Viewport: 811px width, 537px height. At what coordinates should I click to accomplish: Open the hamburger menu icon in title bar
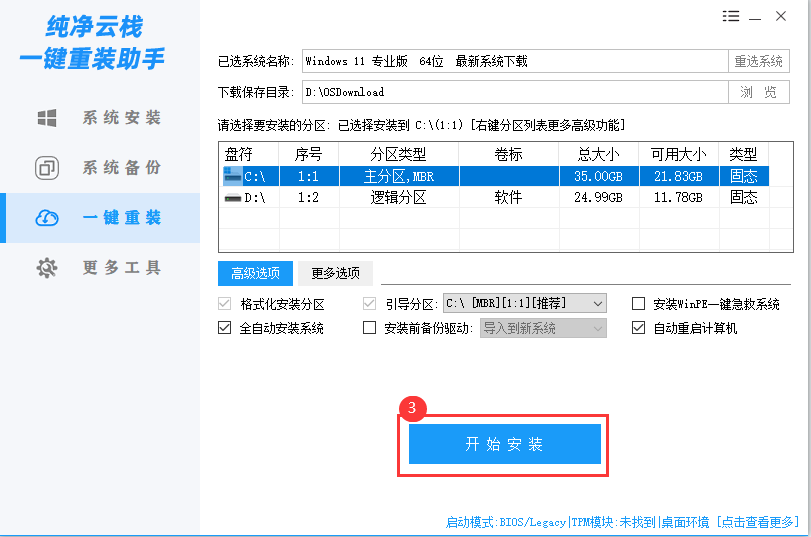pos(732,17)
